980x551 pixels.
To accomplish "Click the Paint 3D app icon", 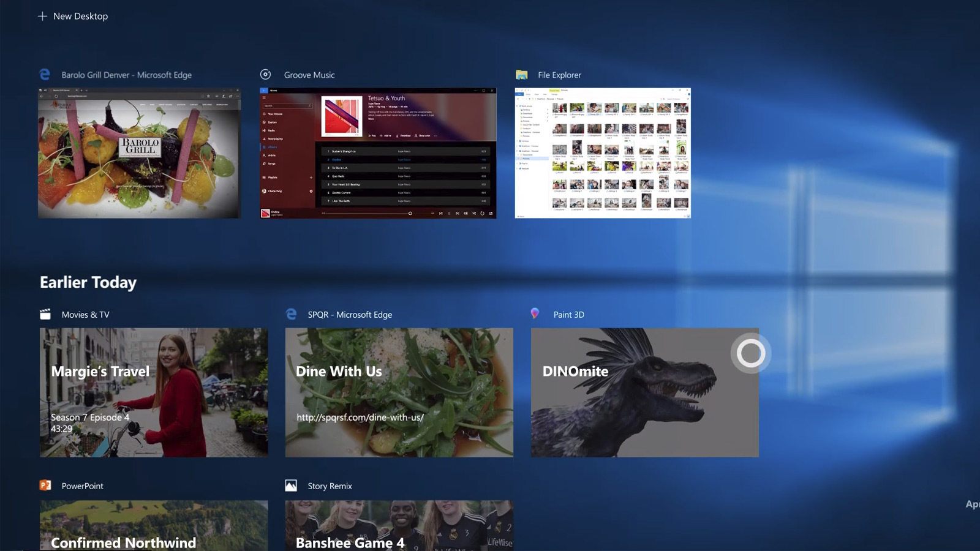I will pyautogui.click(x=535, y=313).
